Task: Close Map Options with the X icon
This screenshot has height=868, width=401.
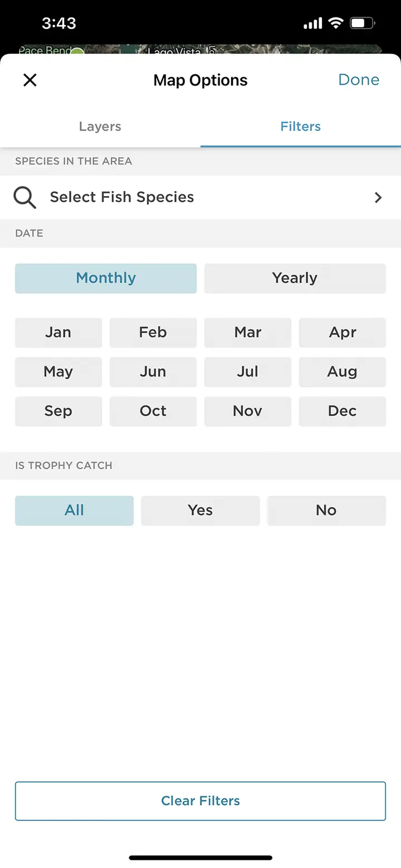Action: pyautogui.click(x=30, y=80)
